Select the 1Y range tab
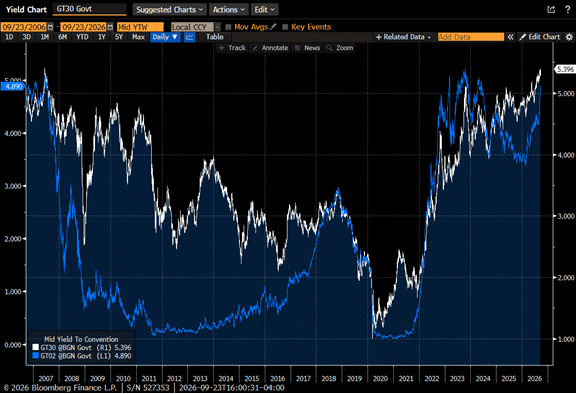 102,37
